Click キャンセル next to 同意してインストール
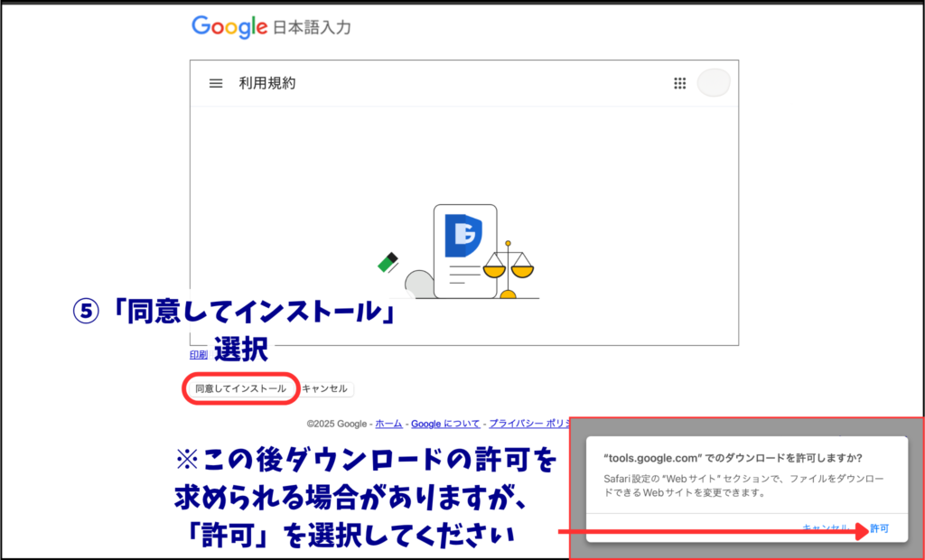This screenshot has height=560, width=925. pos(325,388)
